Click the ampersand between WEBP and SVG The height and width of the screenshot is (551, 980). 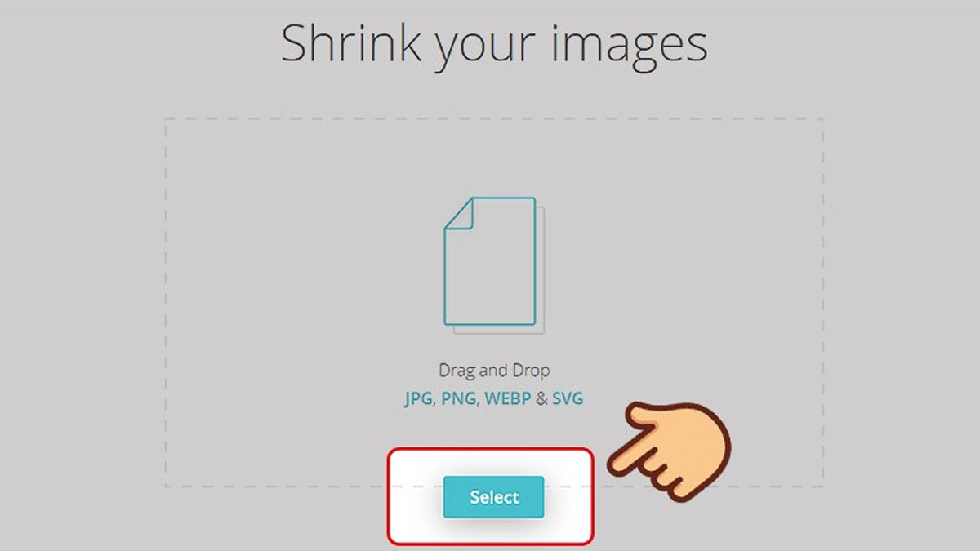tap(541, 399)
